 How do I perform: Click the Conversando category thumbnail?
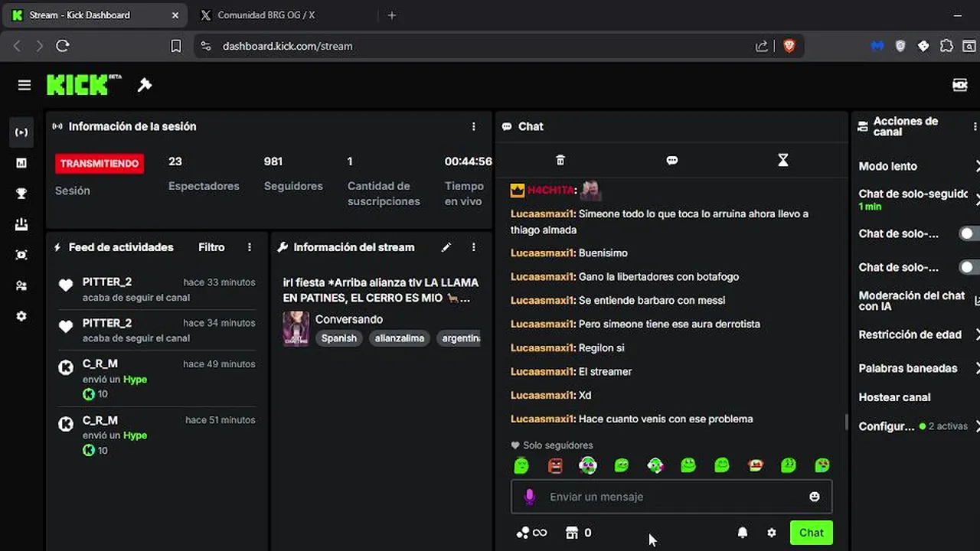tap(296, 329)
